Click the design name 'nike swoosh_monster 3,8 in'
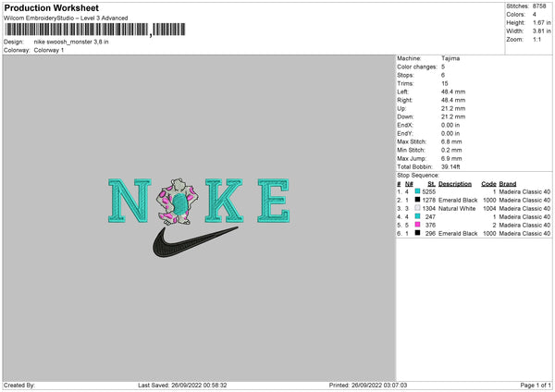The height and width of the screenshot is (392, 555). 71,42
